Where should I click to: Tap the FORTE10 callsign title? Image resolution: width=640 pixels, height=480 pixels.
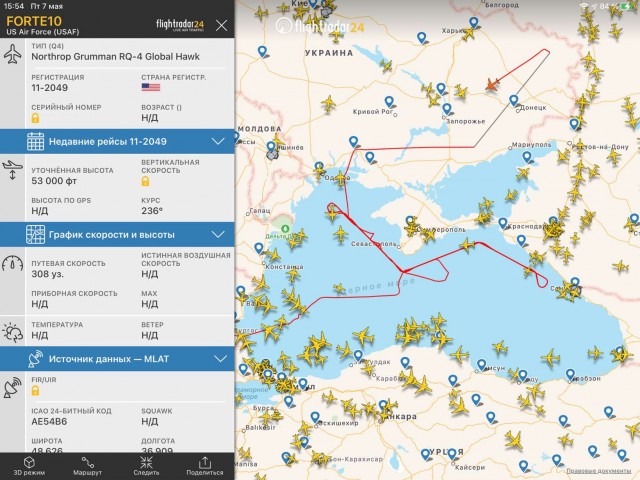tap(34, 21)
